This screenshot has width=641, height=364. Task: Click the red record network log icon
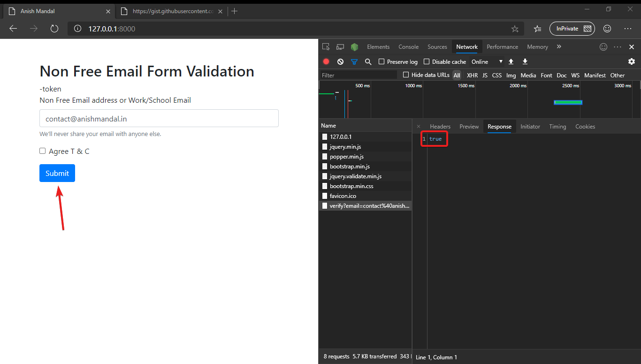326,61
